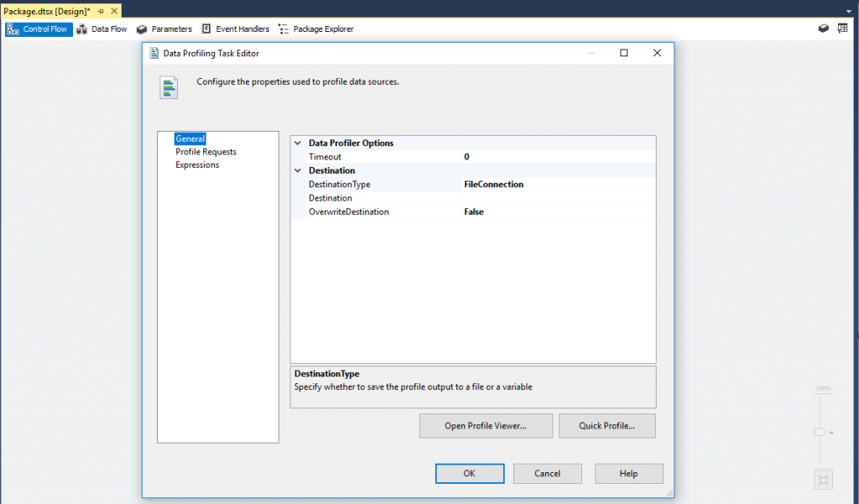Image resolution: width=859 pixels, height=504 pixels.
Task: Click the SSIS Toolbox icon at top right
Action: [824, 29]
